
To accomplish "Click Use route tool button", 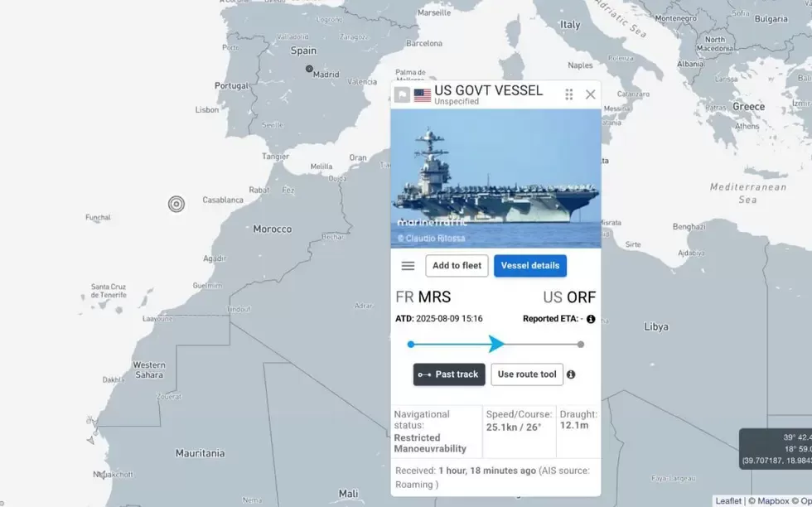I will point(527,374).
